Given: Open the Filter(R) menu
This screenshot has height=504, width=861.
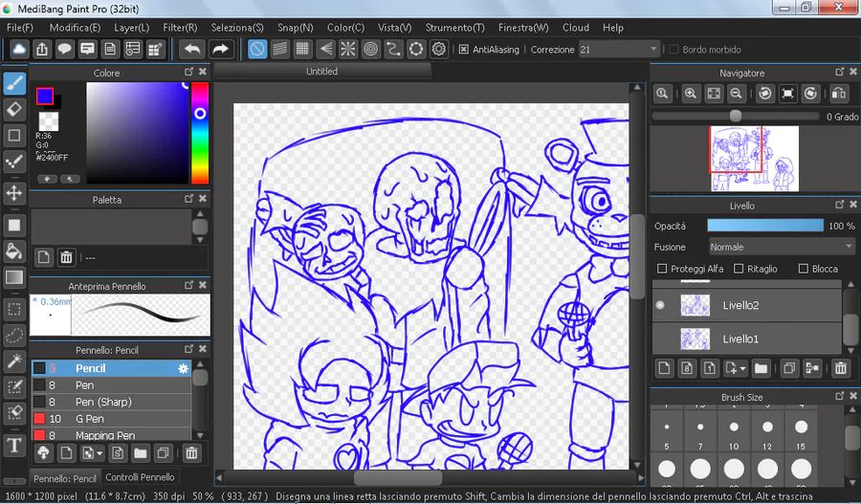Looking at the screenshot, I should coord(180,28).
